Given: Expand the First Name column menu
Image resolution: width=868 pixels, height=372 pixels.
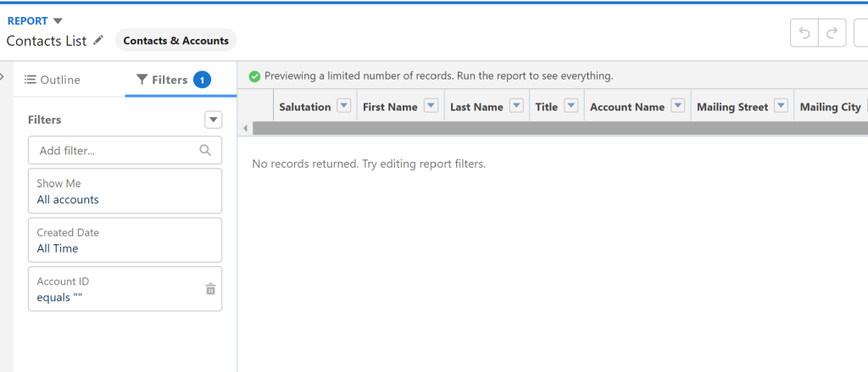Looking at the screenshot, I should [x=431, y=107].
